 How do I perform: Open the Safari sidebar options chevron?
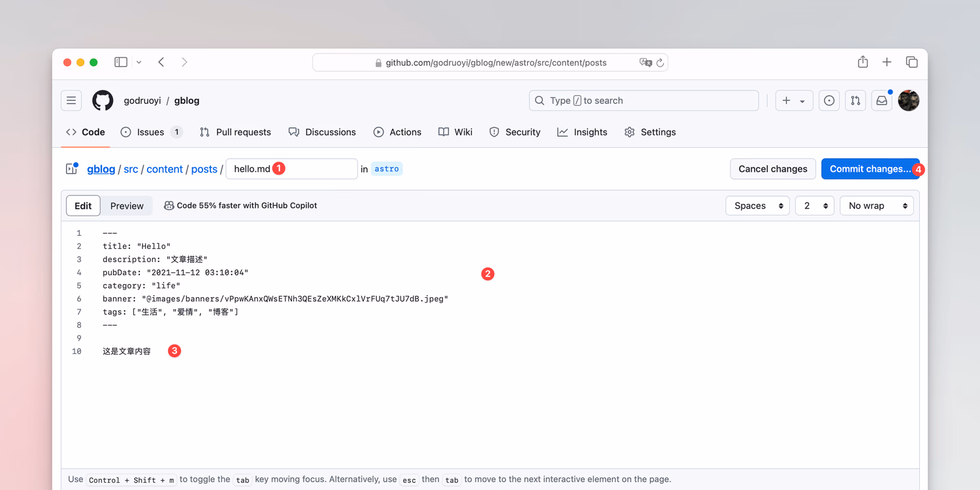[139, 62]
